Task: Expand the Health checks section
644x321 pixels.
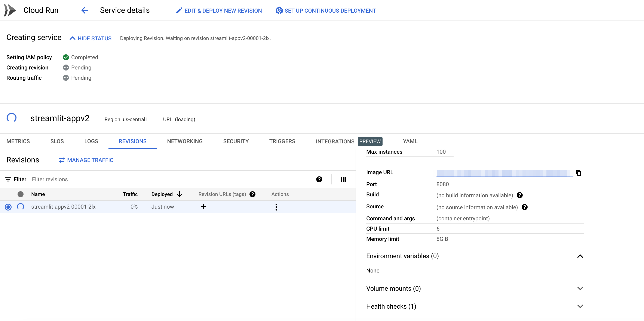Action: (x=580, y=306)
